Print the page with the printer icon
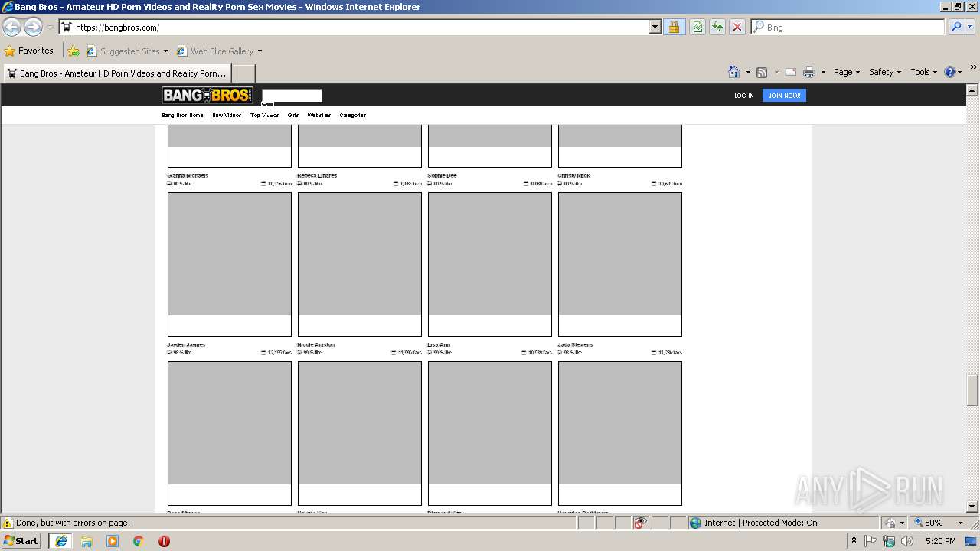Image resolution: width=980 pixels, height=551 pixels. pyautogui.click(x=809, y=72)
